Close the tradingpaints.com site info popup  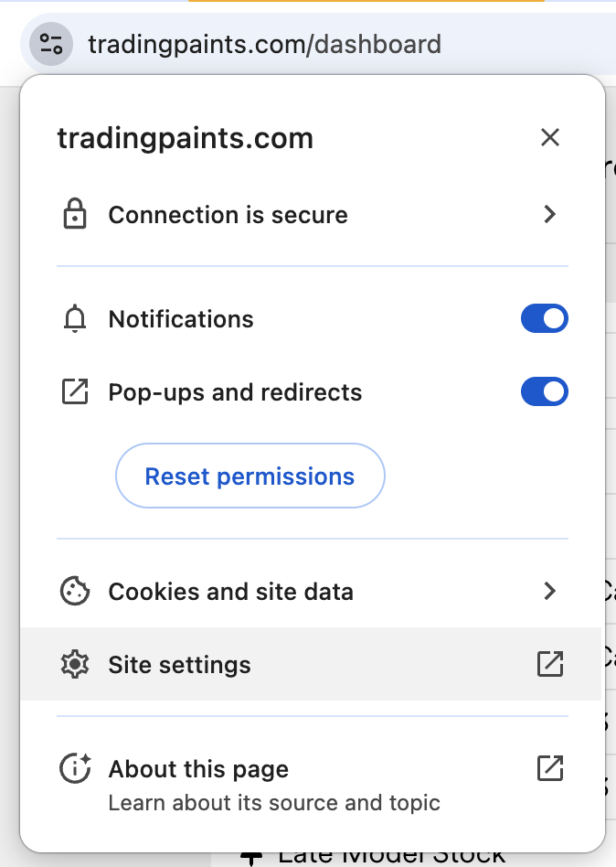click(549, 138)
